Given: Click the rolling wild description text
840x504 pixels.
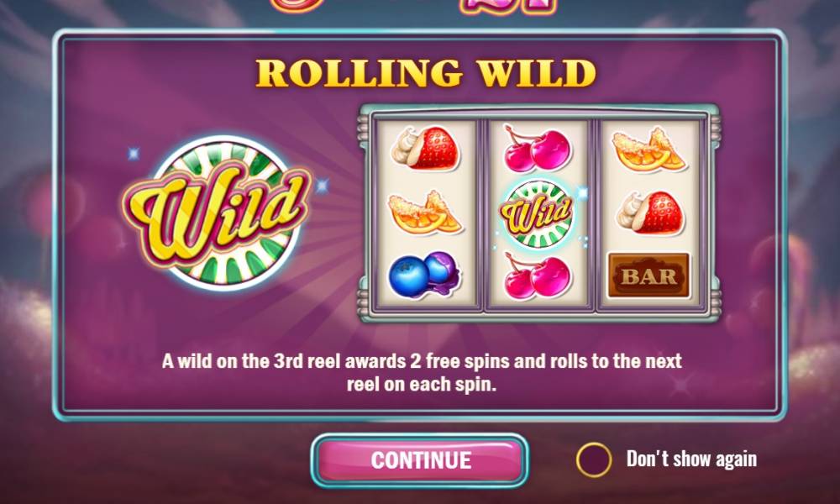Looking at the screenshot, I should pos(422,372).
